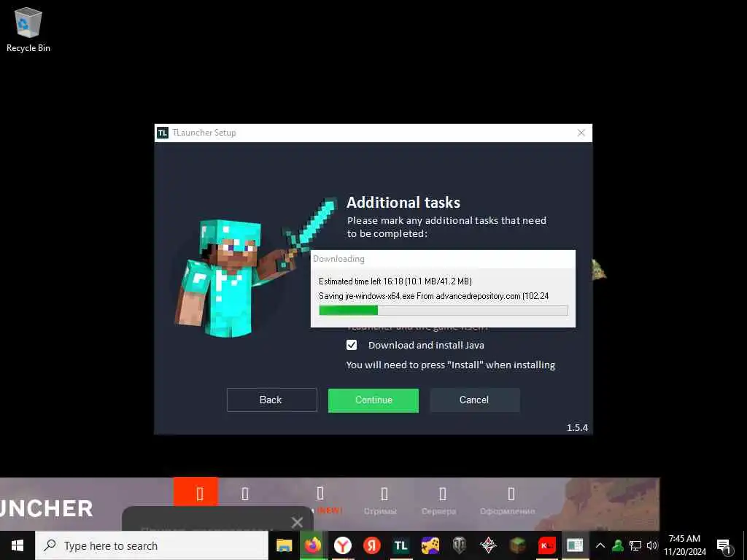Open the taskbar clock and date
Image resolution: width=747 pixels, height=560 pixels.
point(685,545)
